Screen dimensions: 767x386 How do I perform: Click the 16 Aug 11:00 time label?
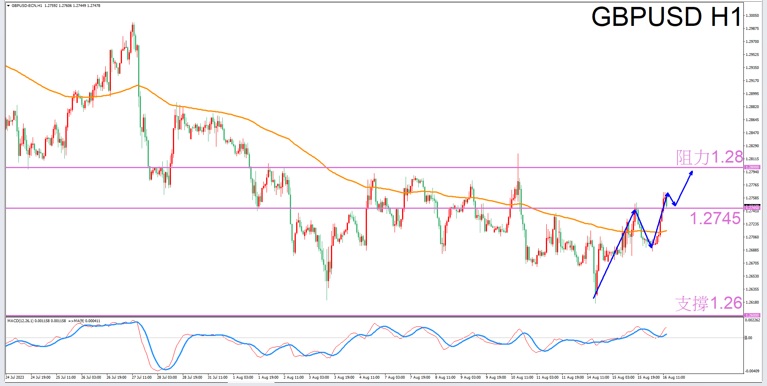[673, 378]
